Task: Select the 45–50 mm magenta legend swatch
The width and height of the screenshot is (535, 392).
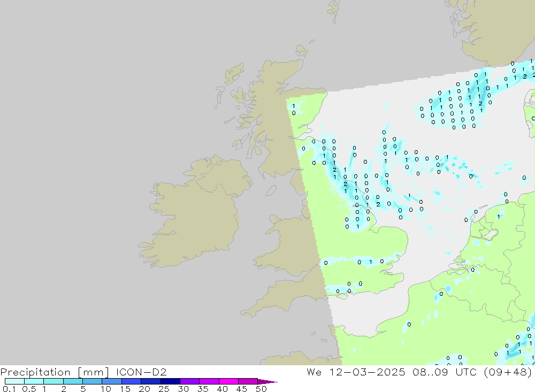Action: click(x=248, y=381)
